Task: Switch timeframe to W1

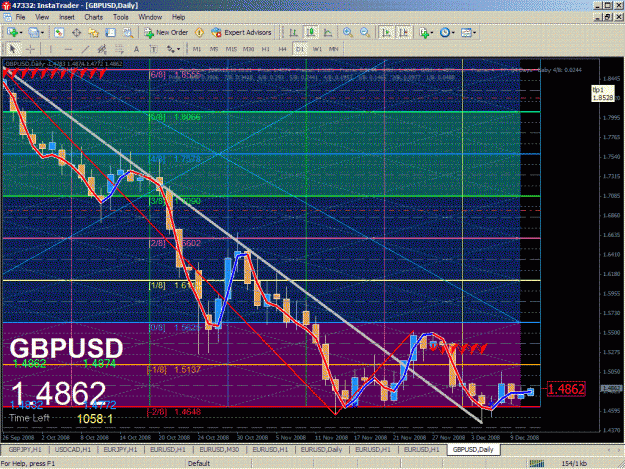Action: [317, 49]
